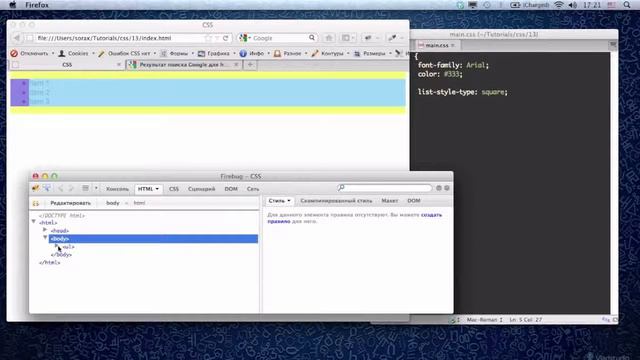640x360 pixels.
Task: Open Firebug panel list dropdown arrow
Action: (x=96, y=188)
